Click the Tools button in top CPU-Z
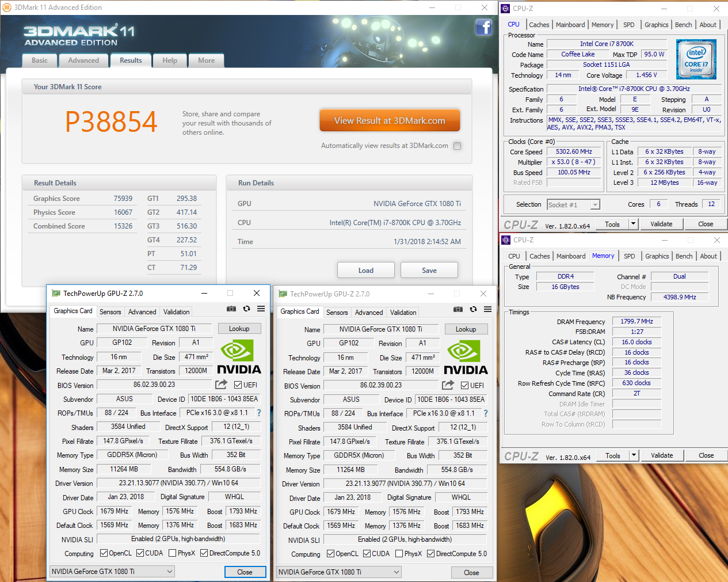This screenshot has height=582, width=728. [612, 224]
